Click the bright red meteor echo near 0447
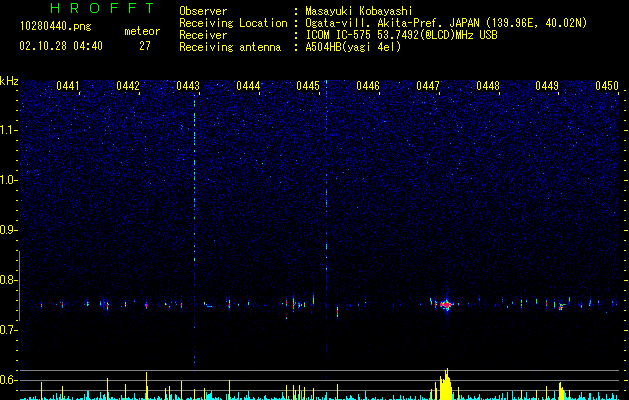This screenshot has height=400, width=629. pyautogui.click(x=446, y=305)
